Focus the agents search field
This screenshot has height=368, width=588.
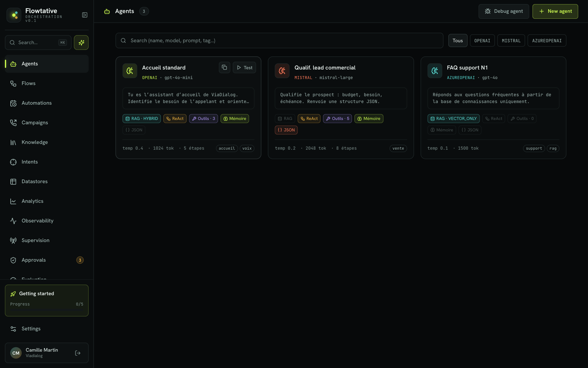pyautogui.click(x=279, y=41)
